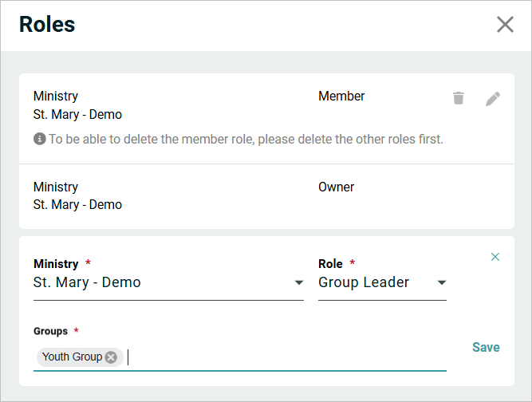The width and height of the screenshot is (532, 402).
Task: Click the required Role field label
Action: (x=330, y=263)
